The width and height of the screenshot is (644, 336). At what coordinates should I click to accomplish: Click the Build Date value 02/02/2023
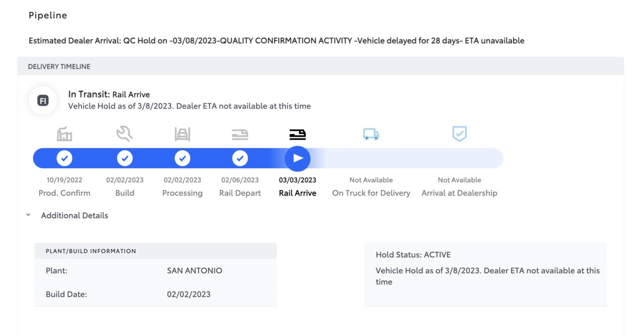(189, 294)
